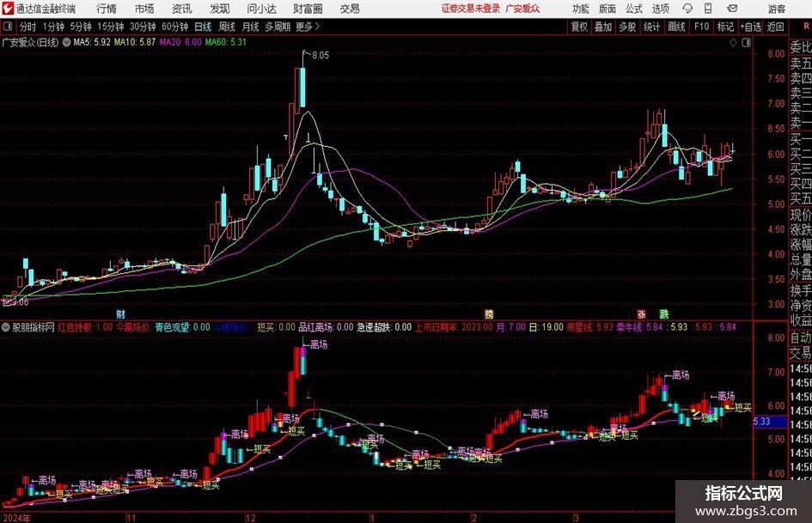The width and height of the screenshot is (812, 523).
Task: Open the 资讯 menu
Action: tap(182, 9)
